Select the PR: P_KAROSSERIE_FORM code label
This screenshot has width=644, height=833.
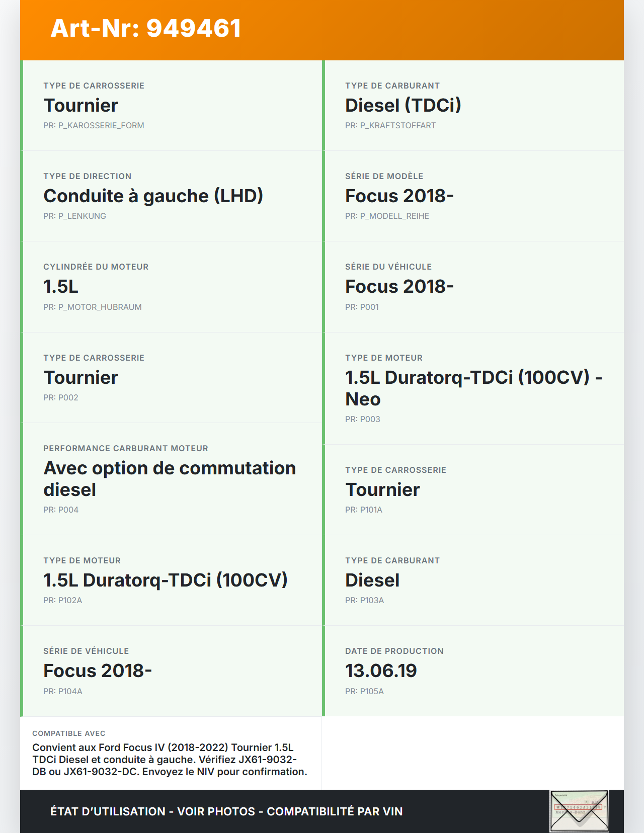point(94,126)
